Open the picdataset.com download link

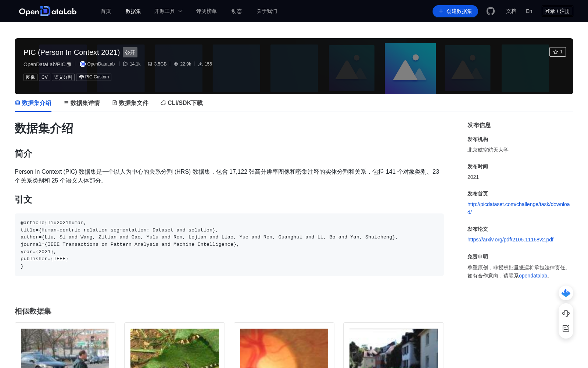tap(519, 208)
